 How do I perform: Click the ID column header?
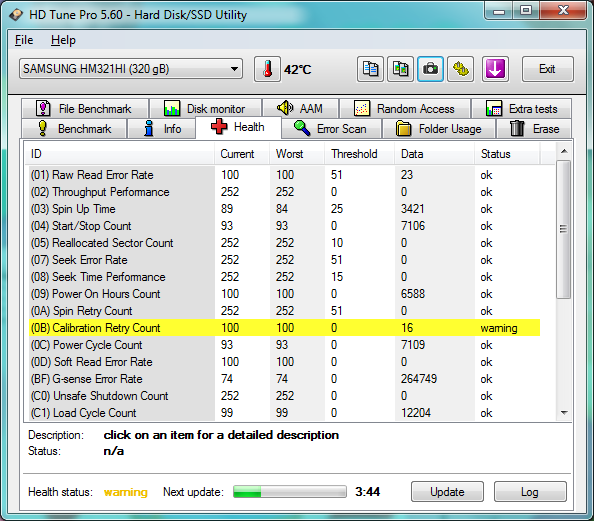[120, 154]
